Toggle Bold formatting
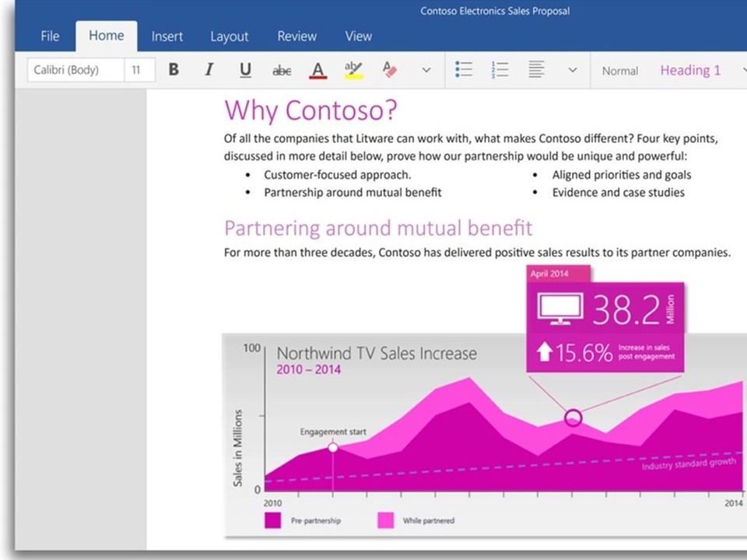This screenshot has height=560, width=747. (174, 70)
